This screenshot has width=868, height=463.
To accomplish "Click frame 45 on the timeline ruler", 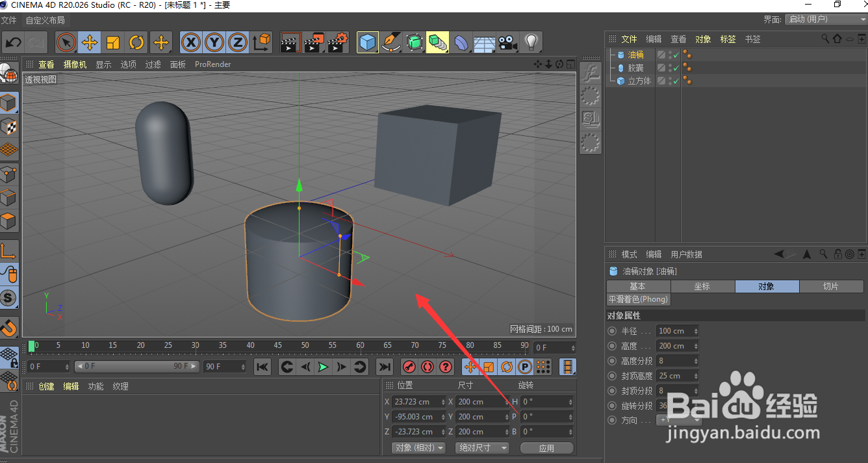I will tap(278, 345).
